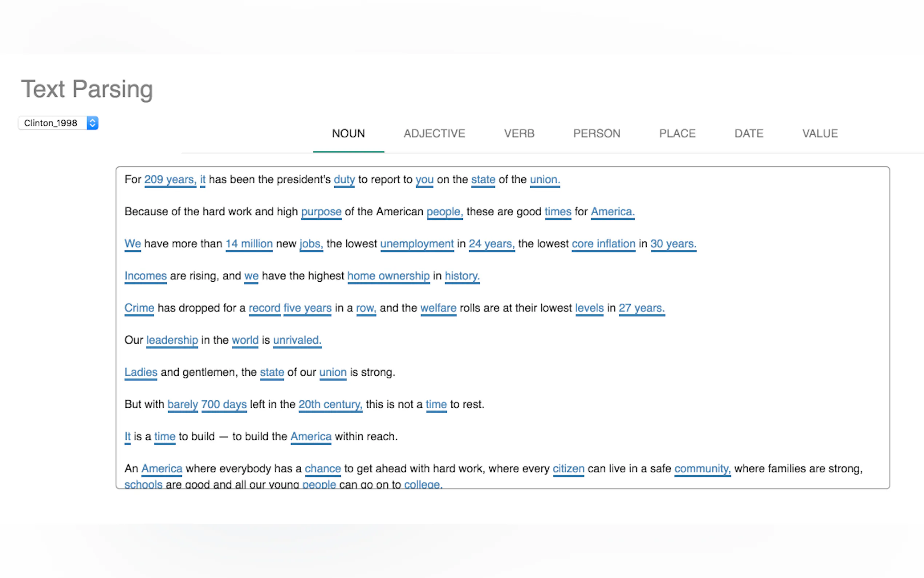Click the highlighted word 'Incomes'
This screenshot has height=578, width=924.
click(146, 276)
